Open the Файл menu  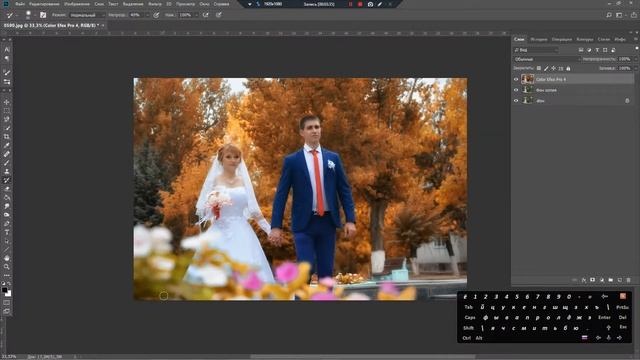tap(20, 4)
